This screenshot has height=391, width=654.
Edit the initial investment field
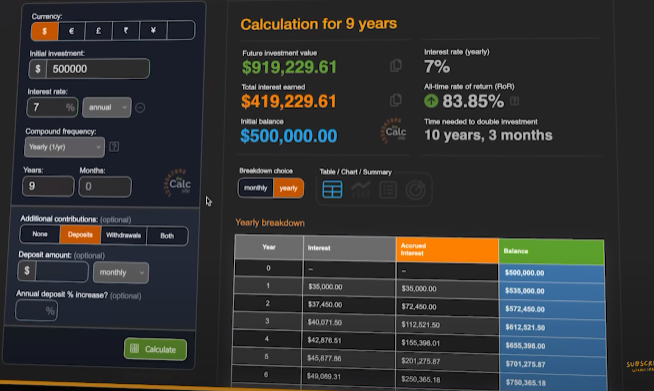97,69
